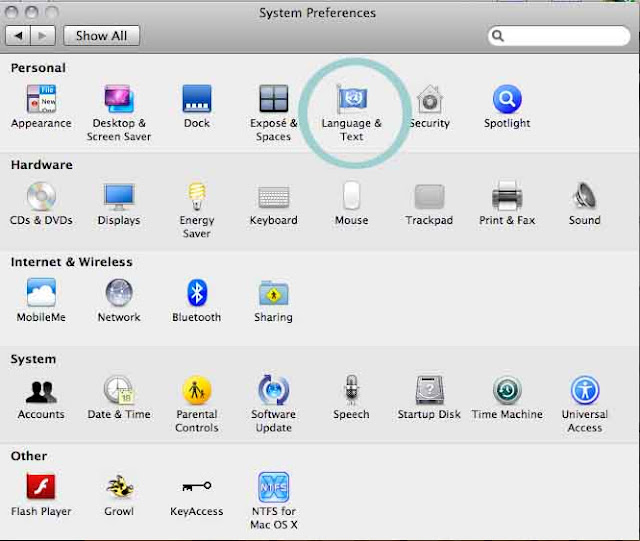Minimize the System Preferences window
Viewport: 640px width, 541px height.
point(31,12)
